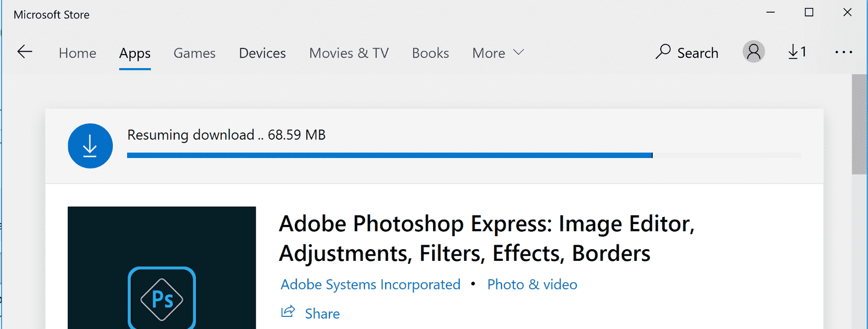This screenshot has width=868, height=329.
Task: Share the Adobe Photoshop Express app
Action: tap(310, 313)
